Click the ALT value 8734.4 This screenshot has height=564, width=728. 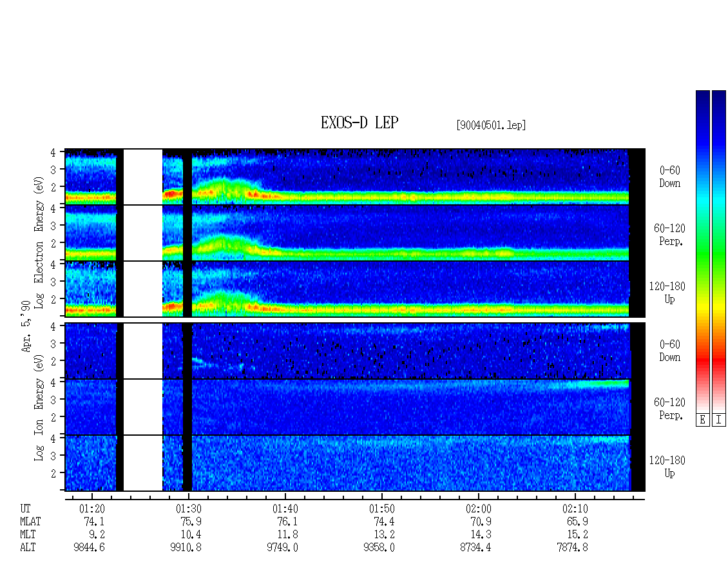click(475, 548)
